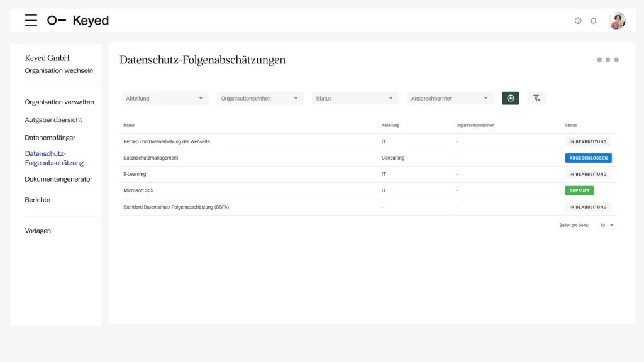Image resolution: width=644 pixels, height=362 pixels.
Task: Click the Abgeschlossen status badge
Action: (588, 158)
